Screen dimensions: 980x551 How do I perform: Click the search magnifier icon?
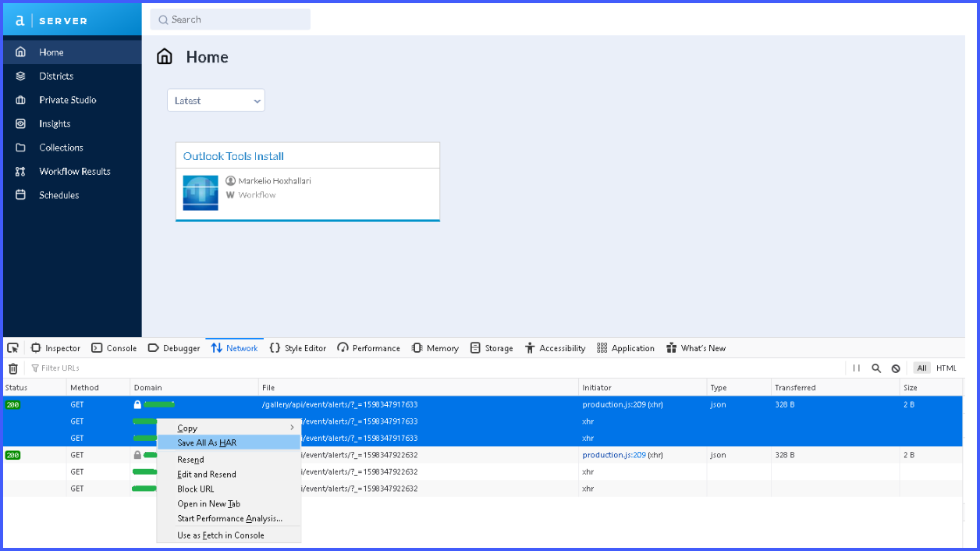tap(163, 20)
